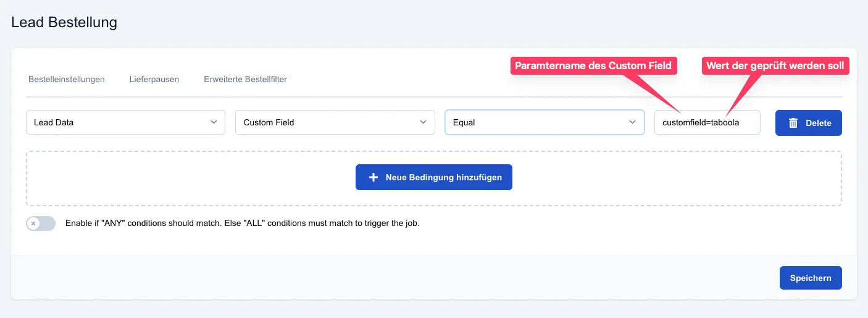
Task: Click the Speichern button
Action: tap(811, 278)
